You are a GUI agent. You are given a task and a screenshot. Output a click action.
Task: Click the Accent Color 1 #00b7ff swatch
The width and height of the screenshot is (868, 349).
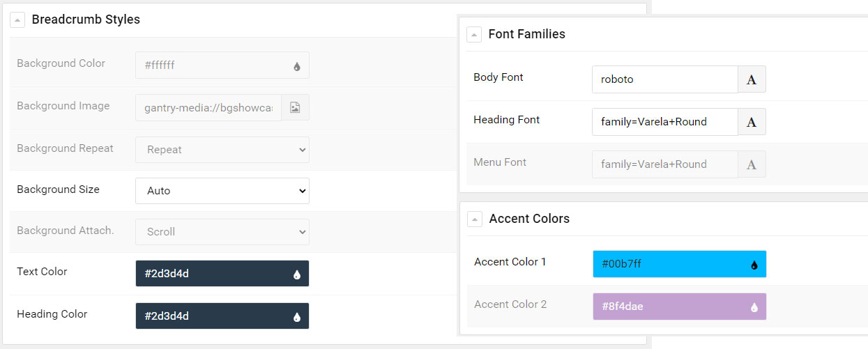pos(680,264)
